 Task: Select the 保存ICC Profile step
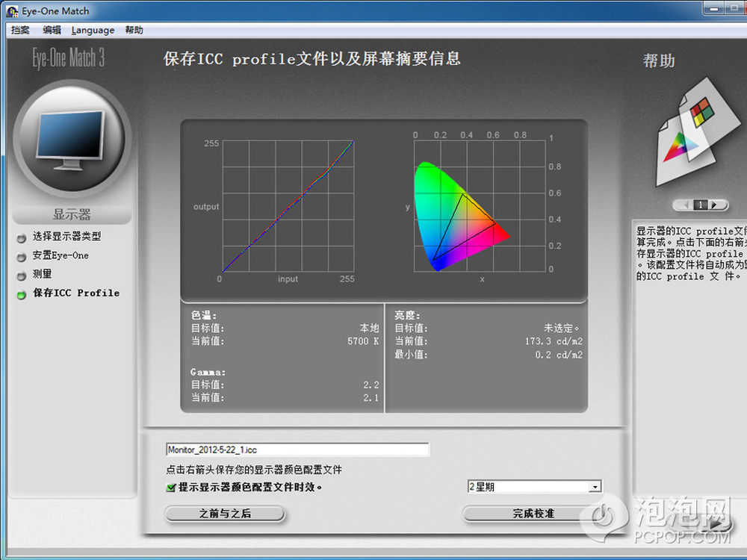[76, 293]
